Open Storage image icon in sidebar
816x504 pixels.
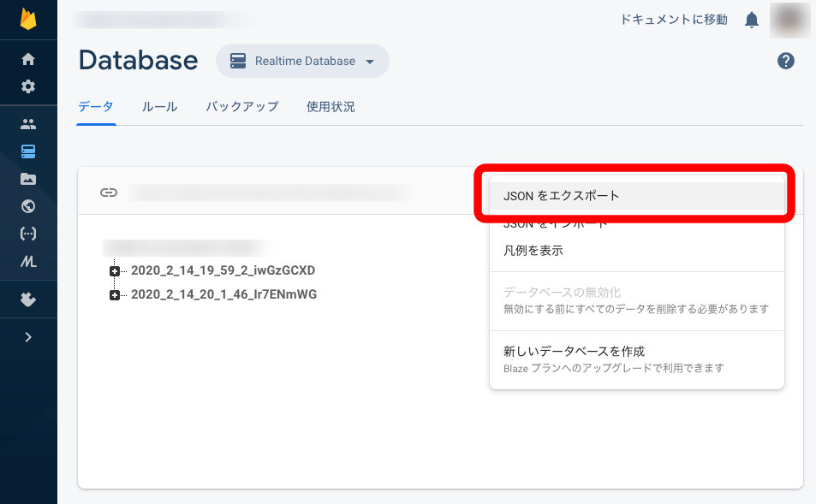28,179
